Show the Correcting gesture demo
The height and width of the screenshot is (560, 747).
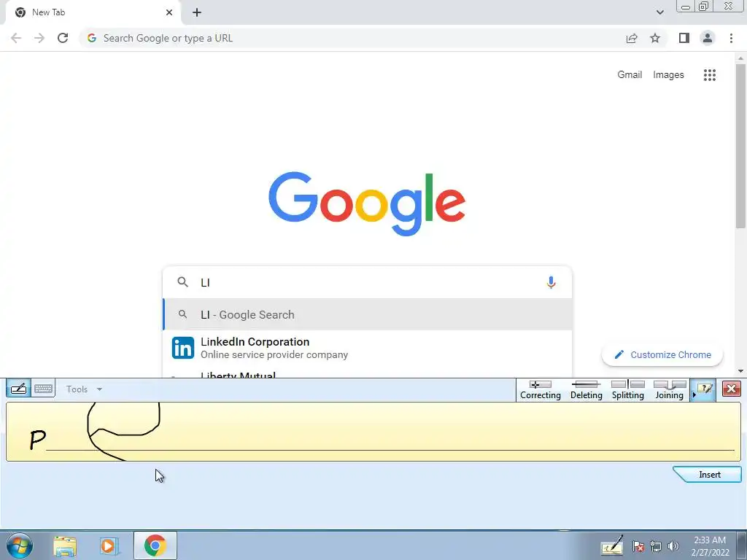(x=541, y=390)
